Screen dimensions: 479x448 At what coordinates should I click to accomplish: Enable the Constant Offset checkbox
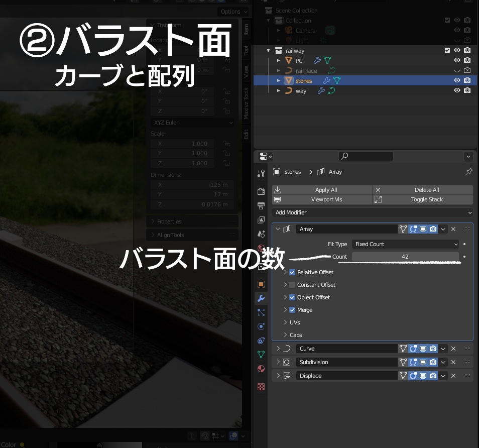(x=292, y=285)
